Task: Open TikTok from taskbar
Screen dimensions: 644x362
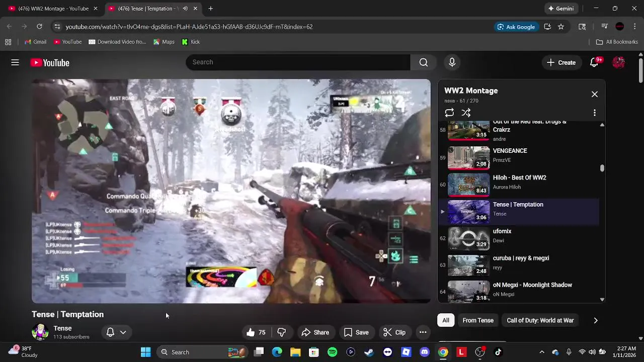Action: tap(498, 352)
